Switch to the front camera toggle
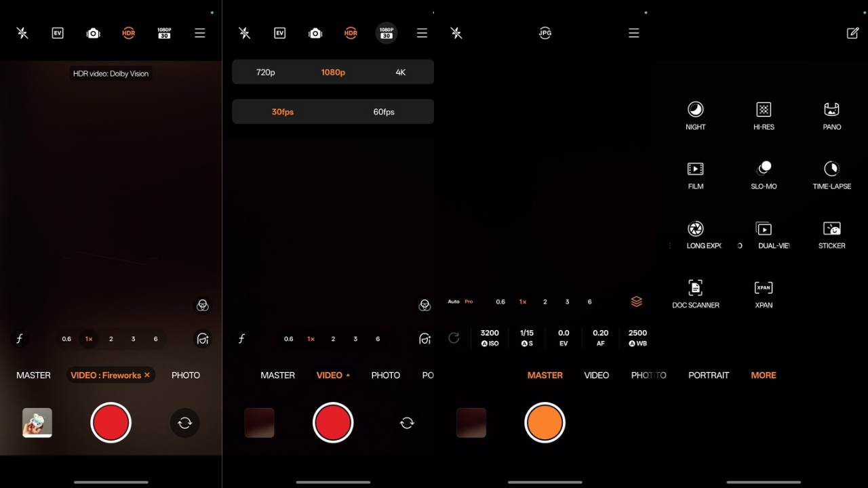Screen dimensions: 868x488 (x=184, y=423)
